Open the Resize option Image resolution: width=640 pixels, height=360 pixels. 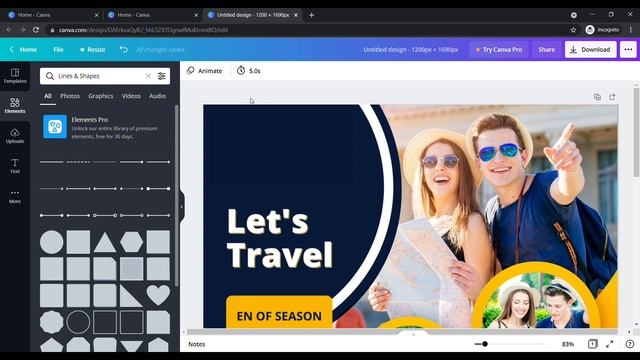tap(92, 49)
